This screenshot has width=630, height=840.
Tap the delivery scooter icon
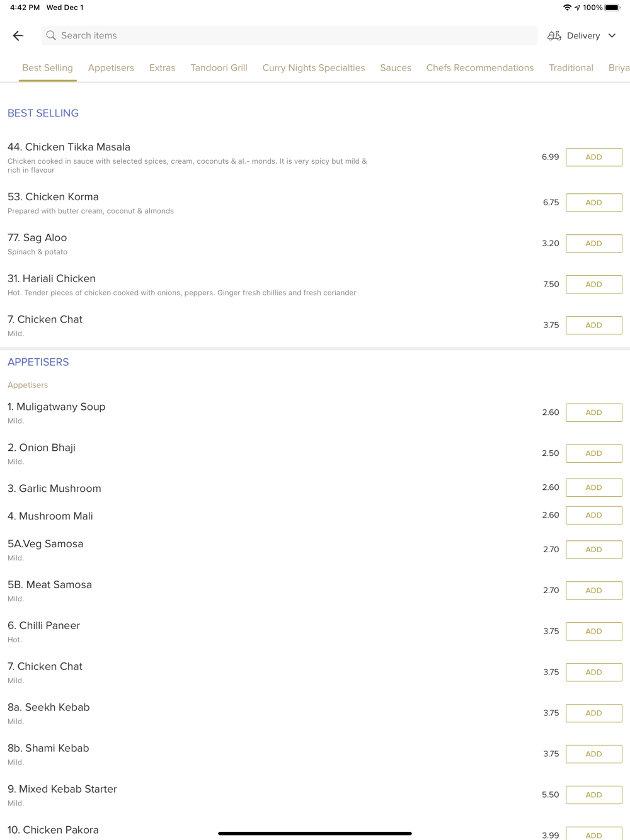point(554,36)
